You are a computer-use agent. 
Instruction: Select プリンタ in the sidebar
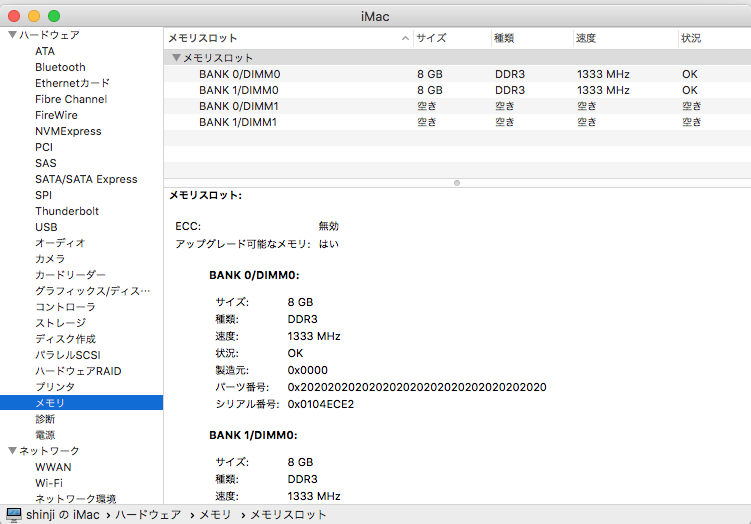coord(55,387)
